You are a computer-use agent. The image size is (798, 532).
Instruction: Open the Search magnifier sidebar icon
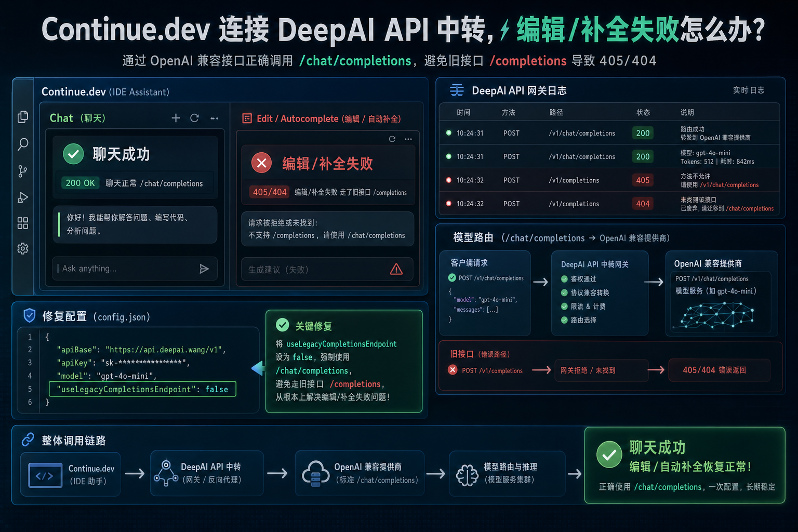point(23,144)
